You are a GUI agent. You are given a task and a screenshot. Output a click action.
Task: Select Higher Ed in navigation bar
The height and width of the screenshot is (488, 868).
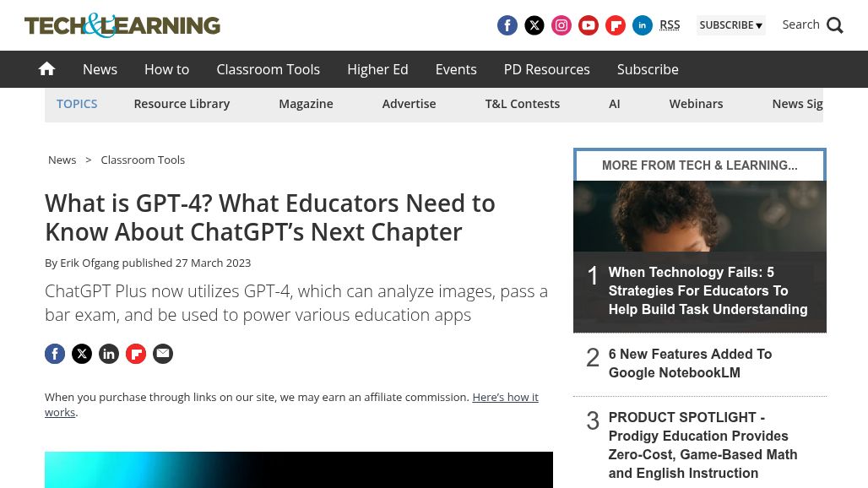[x=377, y=69]
